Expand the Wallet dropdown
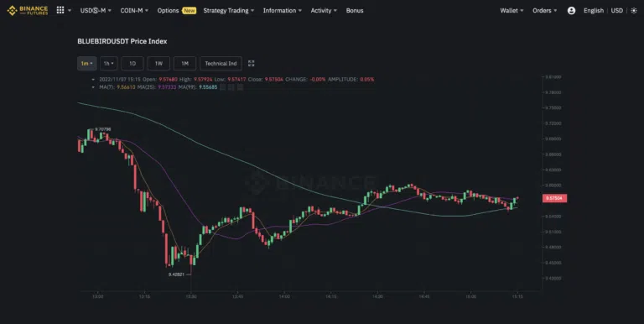644x324 pixels. 512,11
